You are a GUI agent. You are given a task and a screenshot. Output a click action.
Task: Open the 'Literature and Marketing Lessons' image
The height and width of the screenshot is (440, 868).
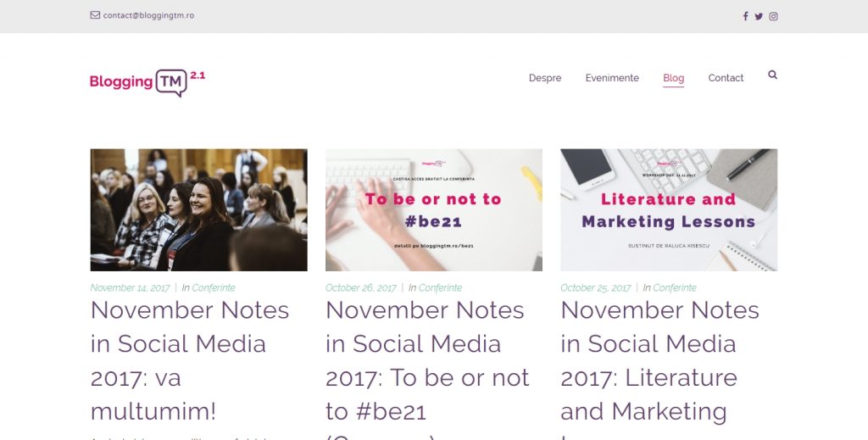tap(668, 209)
